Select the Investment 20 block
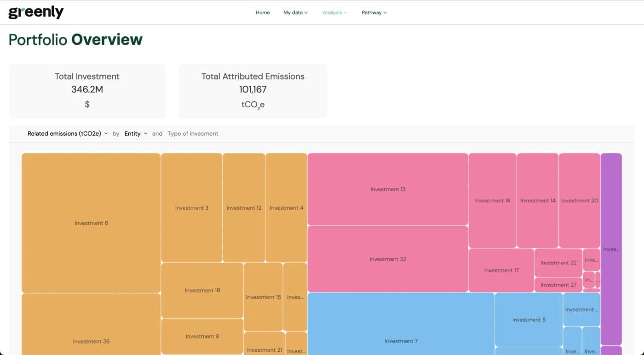 point(579,200)
